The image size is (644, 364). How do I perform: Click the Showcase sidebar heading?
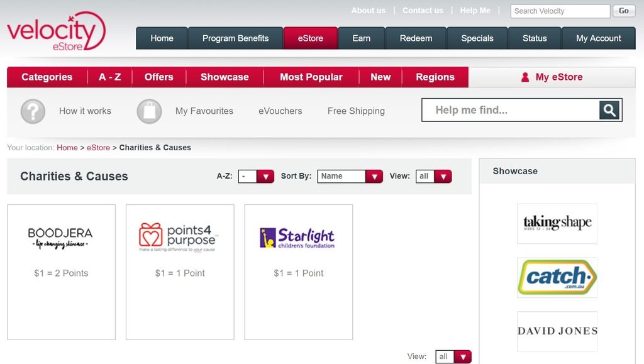[515, 171]
